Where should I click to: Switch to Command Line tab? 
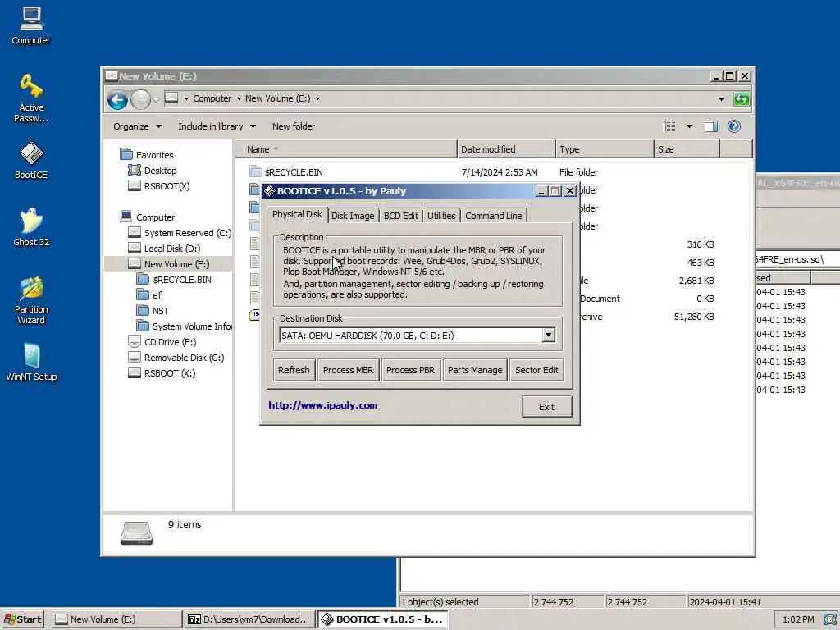pyautogui.click(x=493, y=216)
